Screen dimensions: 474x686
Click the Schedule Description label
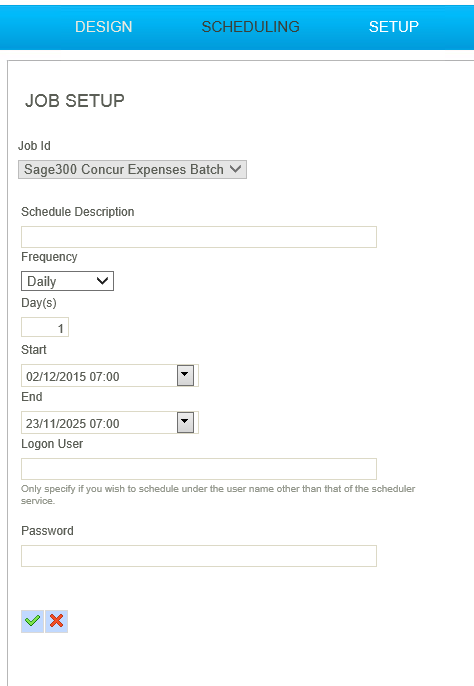click(x=77, y=212)
